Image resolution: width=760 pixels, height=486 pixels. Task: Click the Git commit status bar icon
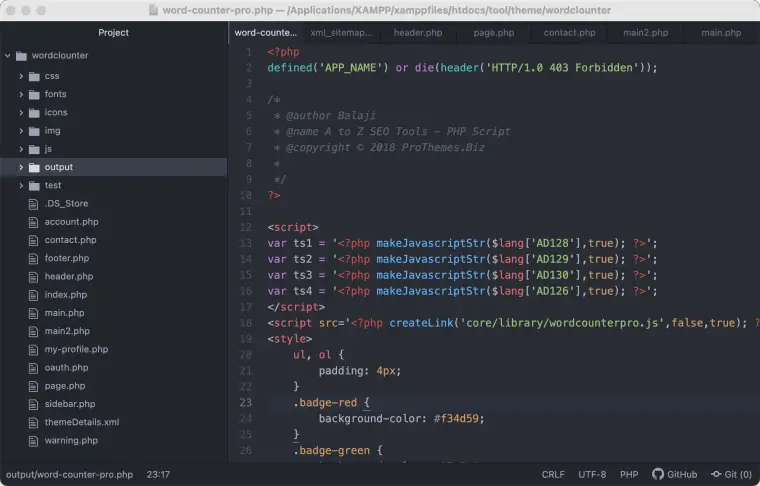[716, 474]
